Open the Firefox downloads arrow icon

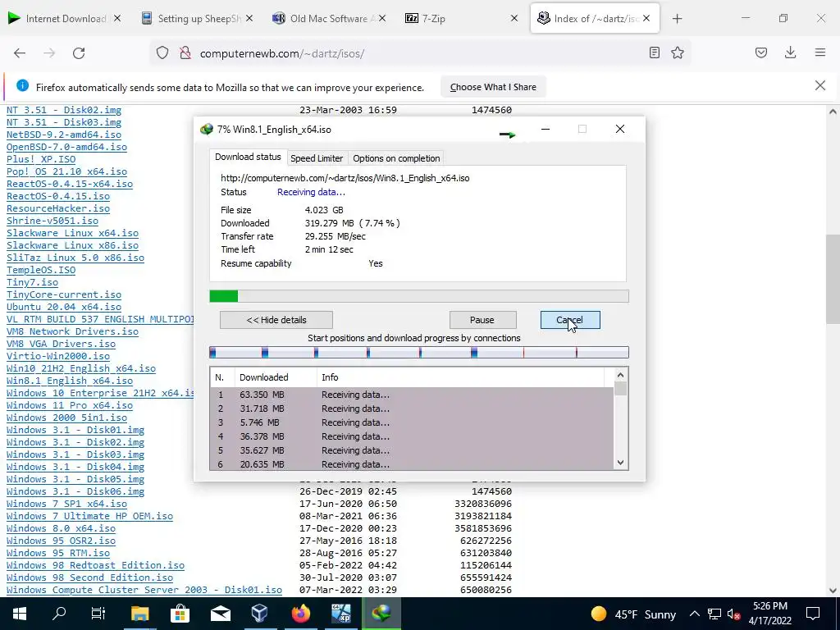tap(790, 52)
